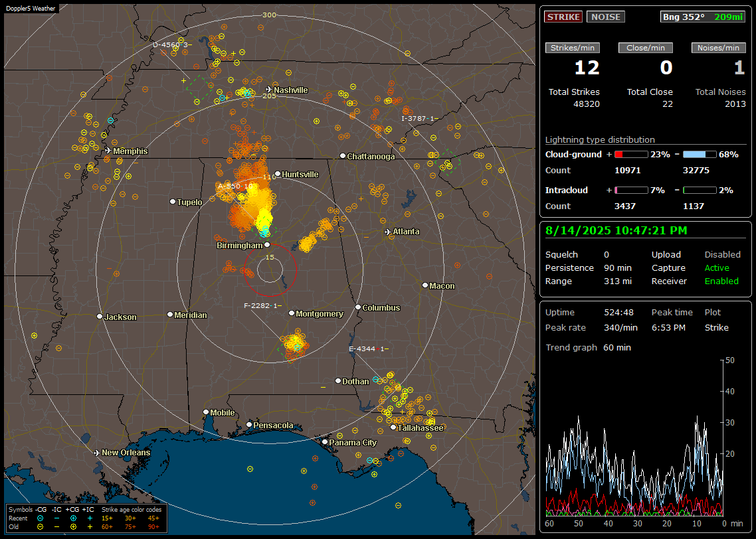Click the Trend graph 60 min value
This screenshot has height=539, width=756.
[x=616, y=348]
